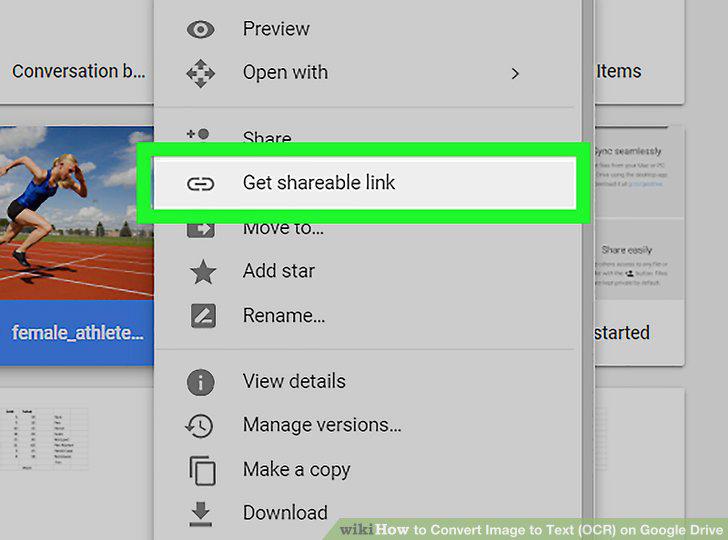Click the View details menu text
This screenshot has height=540, width=728.
pyautogui.click(x=294, y=381)
